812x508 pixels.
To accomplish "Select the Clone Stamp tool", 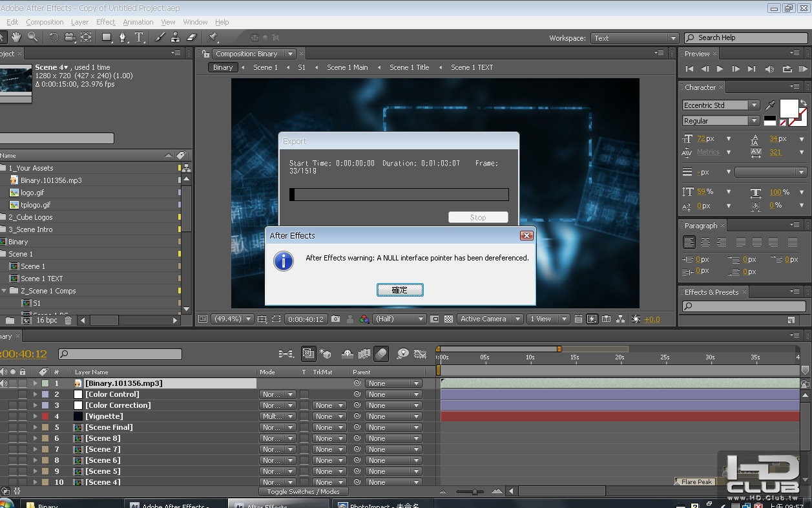I will pos(175,37).
